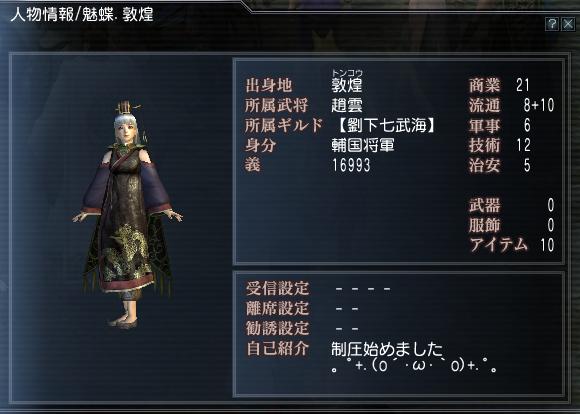580x414 pixels.
Task: Click the 武器 weapon count row
Action: click(x=512, y=205)
